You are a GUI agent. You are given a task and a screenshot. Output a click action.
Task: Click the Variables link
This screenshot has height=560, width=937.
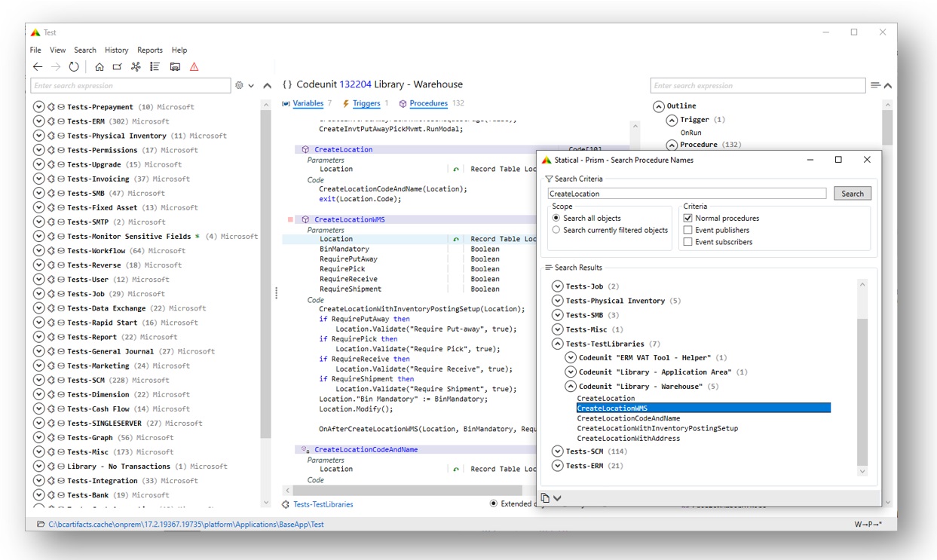click(308, 103)
